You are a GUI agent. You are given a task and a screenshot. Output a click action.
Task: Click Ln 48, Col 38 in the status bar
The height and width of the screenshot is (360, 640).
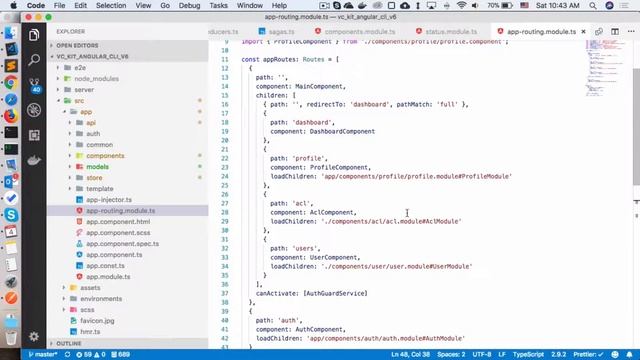pyautogui.click(x=410, y=354)
